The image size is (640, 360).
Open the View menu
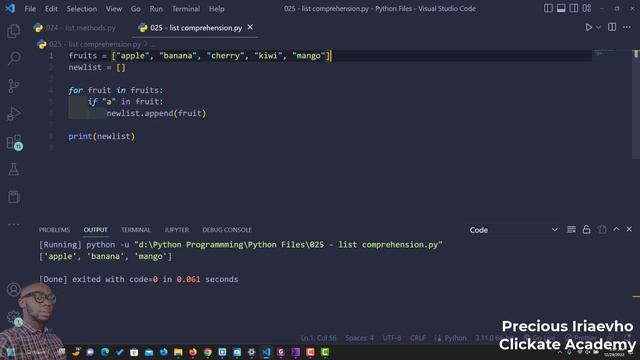pos(113,9)
